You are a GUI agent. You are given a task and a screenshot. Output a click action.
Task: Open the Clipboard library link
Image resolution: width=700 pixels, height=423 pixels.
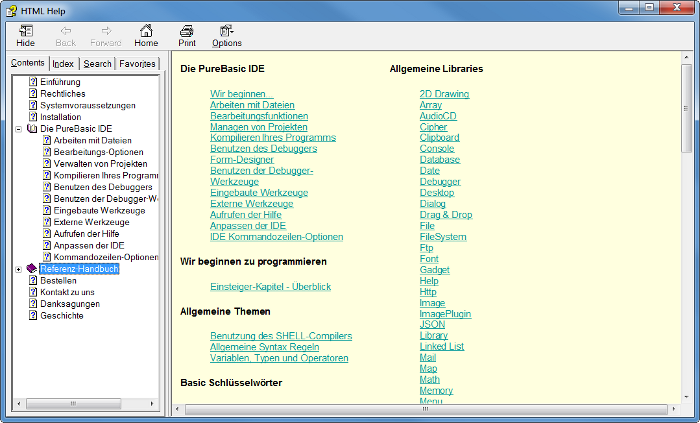(x=439, y=137)
